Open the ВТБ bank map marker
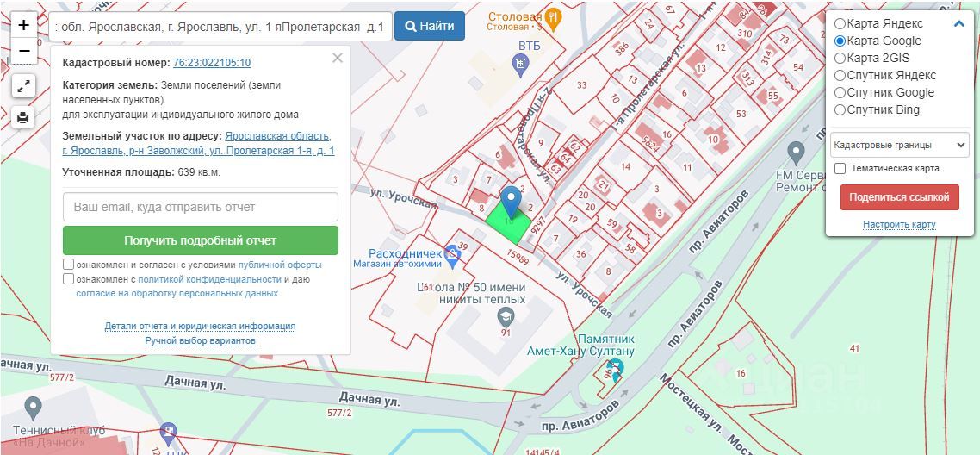Screen dimensions: 980x455 point(521,63)
